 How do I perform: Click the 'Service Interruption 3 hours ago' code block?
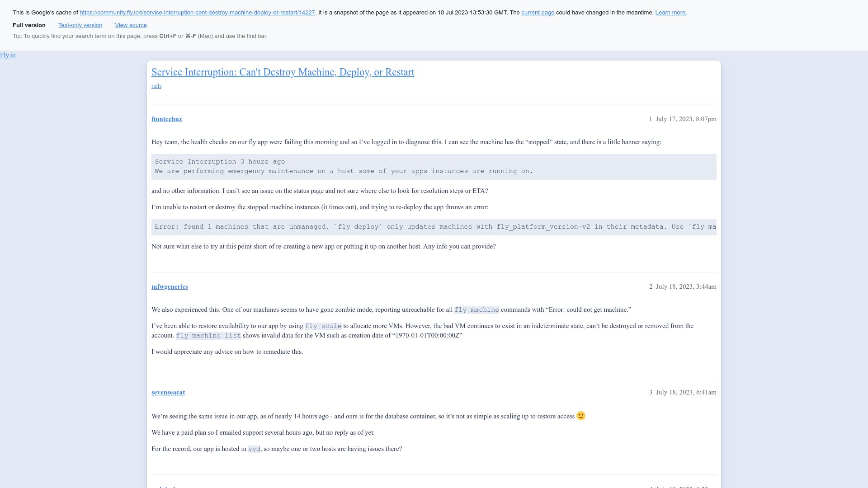pos(434,167)
